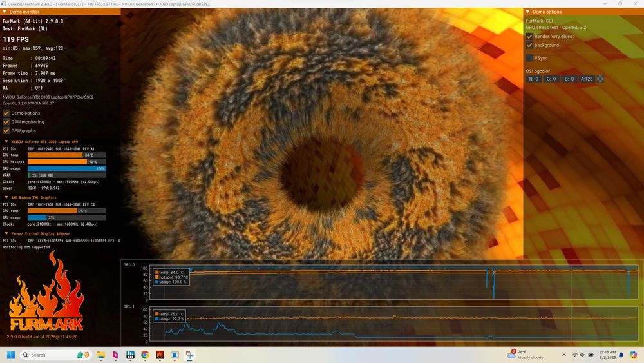Toggle the GPU graphs checkbox

click(6, 130)
